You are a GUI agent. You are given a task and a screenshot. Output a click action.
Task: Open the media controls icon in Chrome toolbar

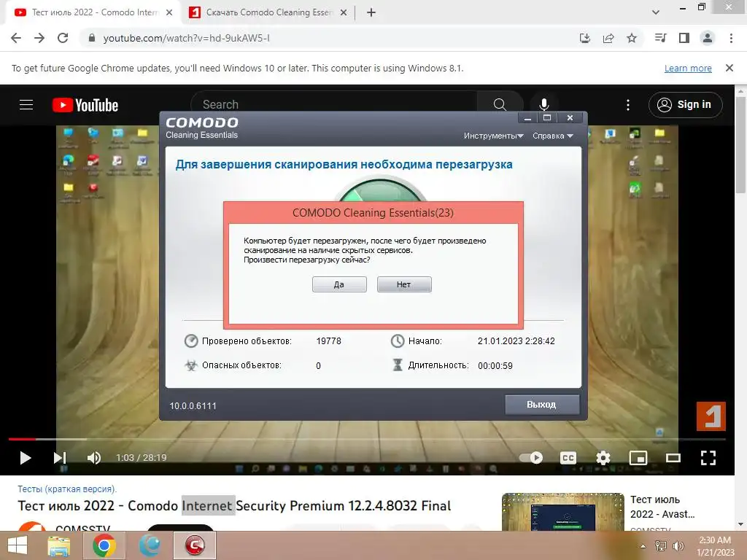point(660,38)
